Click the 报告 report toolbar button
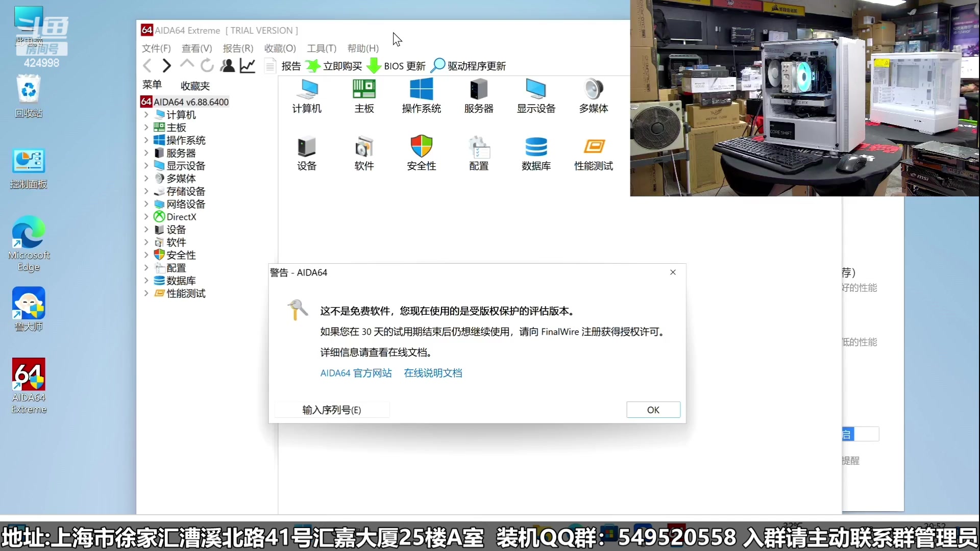980x551 pixels. click(x=283, y=66)
